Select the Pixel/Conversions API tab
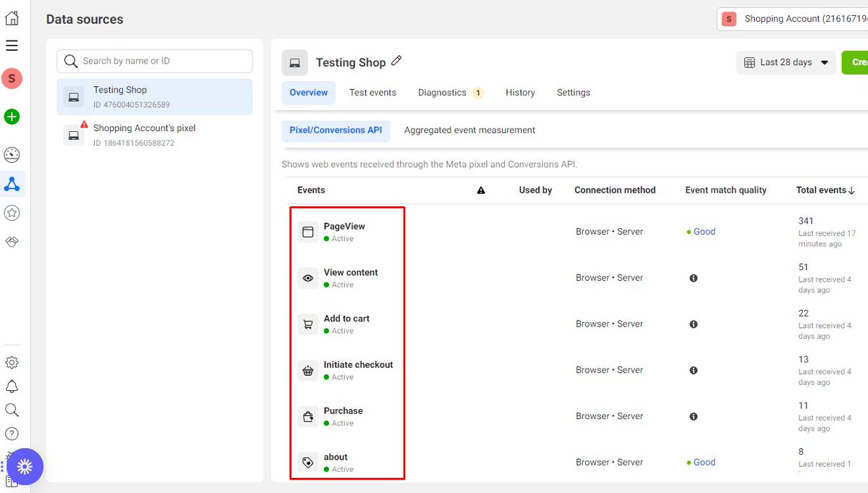 pos(336,130)
